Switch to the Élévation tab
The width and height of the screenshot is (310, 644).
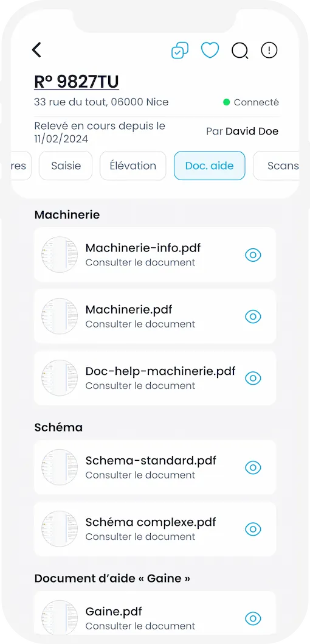coord(133,166)
